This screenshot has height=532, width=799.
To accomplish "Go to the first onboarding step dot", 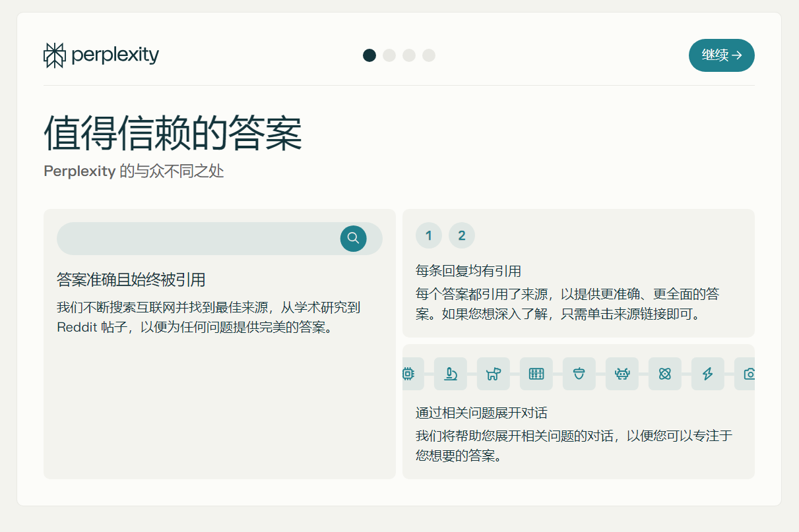I will coord(369,55).
